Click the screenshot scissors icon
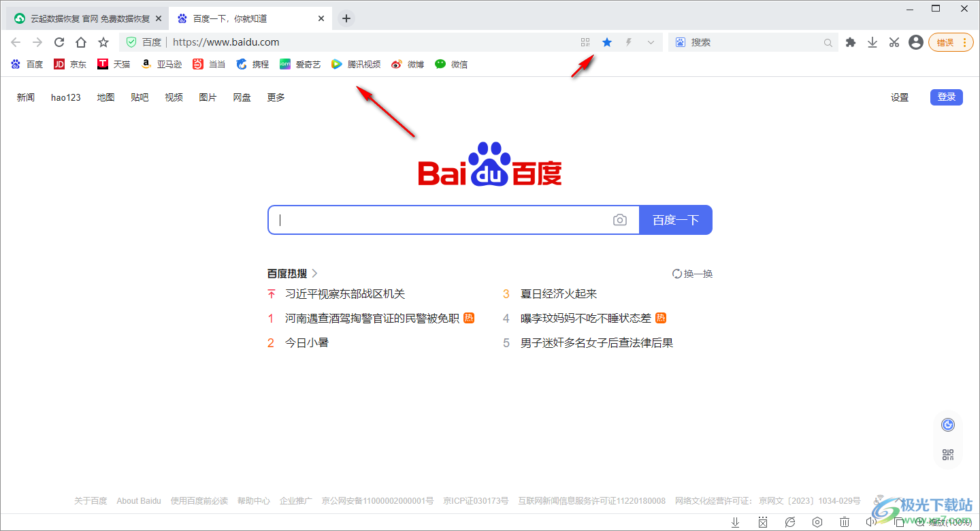This screenshot has height=531, width=980. 894,42
